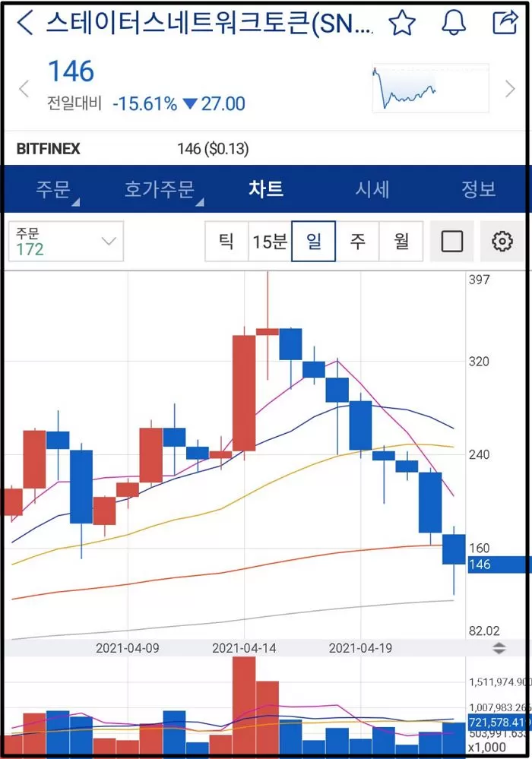Select the 15분 interval
The image size is (532, 759).
click(270, 241)
